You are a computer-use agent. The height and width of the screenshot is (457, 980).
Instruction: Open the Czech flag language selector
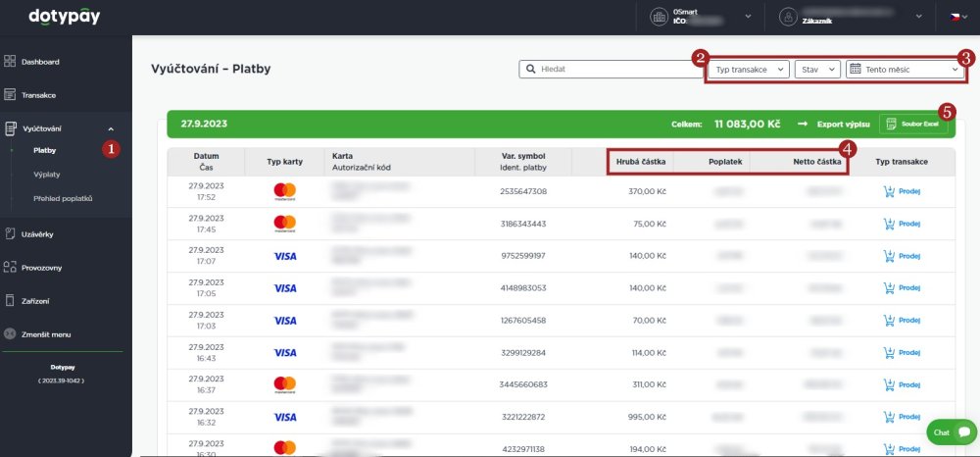point(958,17)
